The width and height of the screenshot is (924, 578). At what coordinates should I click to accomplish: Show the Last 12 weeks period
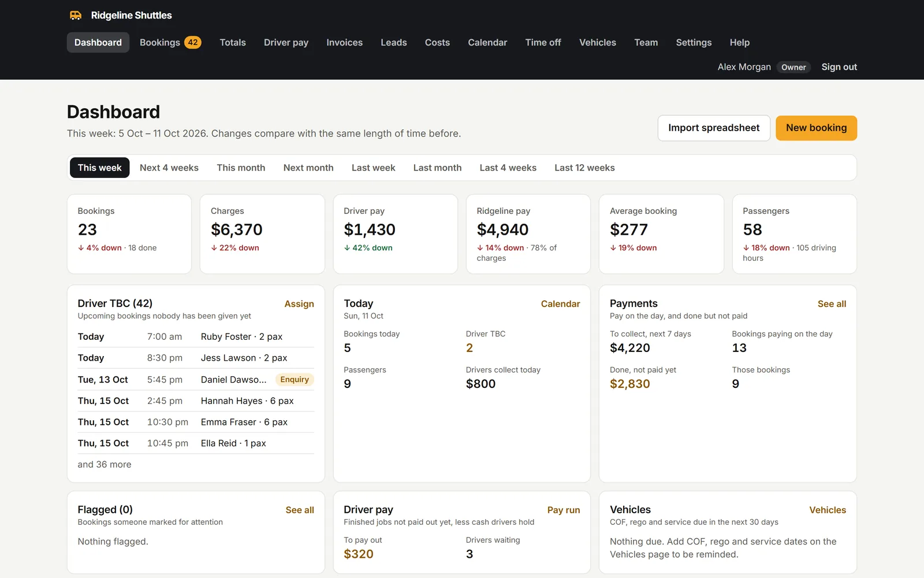point(584,168)
